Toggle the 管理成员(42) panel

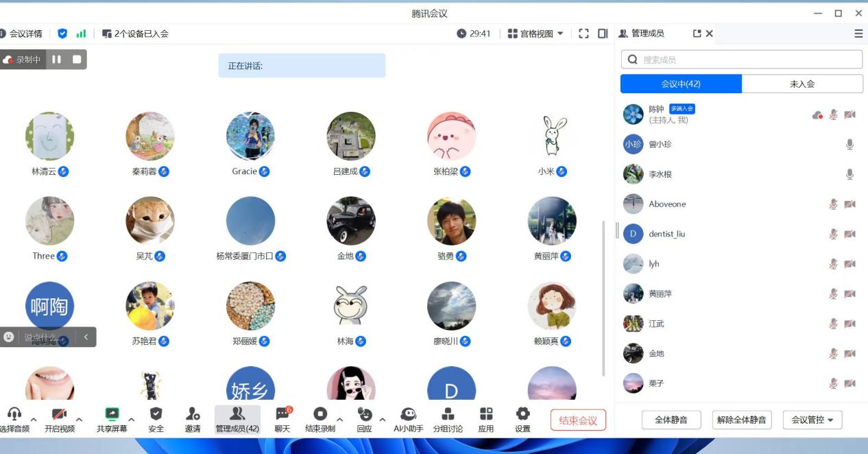click(x=237, y=419)
